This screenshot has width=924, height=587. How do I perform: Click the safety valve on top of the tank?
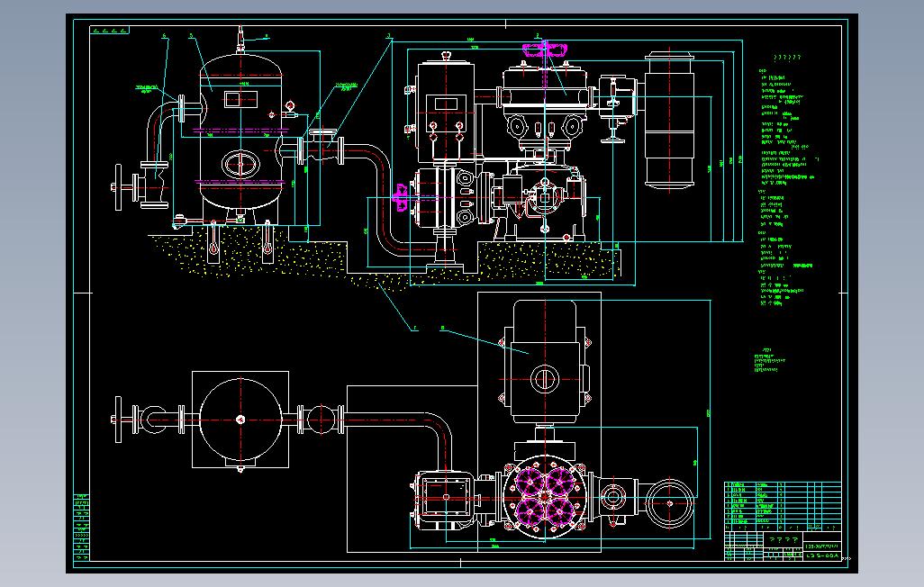point(240,39)
